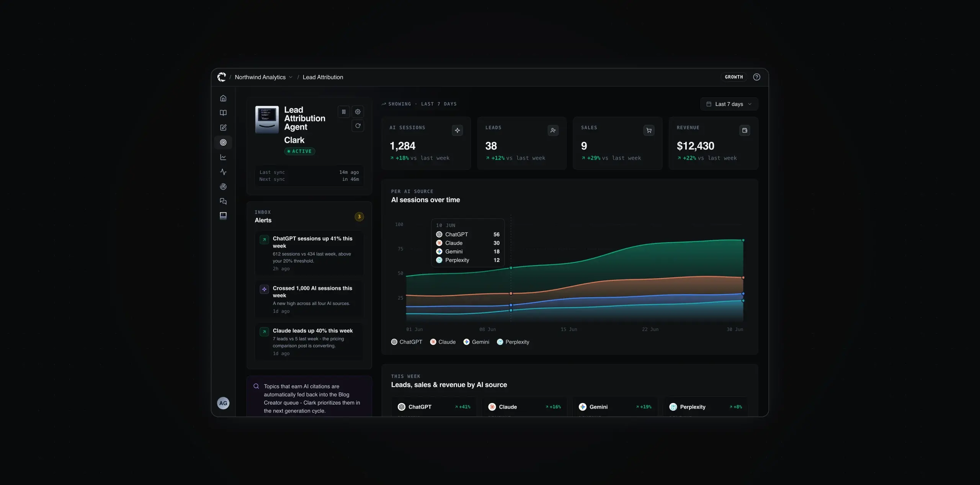Click the $12,430 revenue value

[696, 146]
